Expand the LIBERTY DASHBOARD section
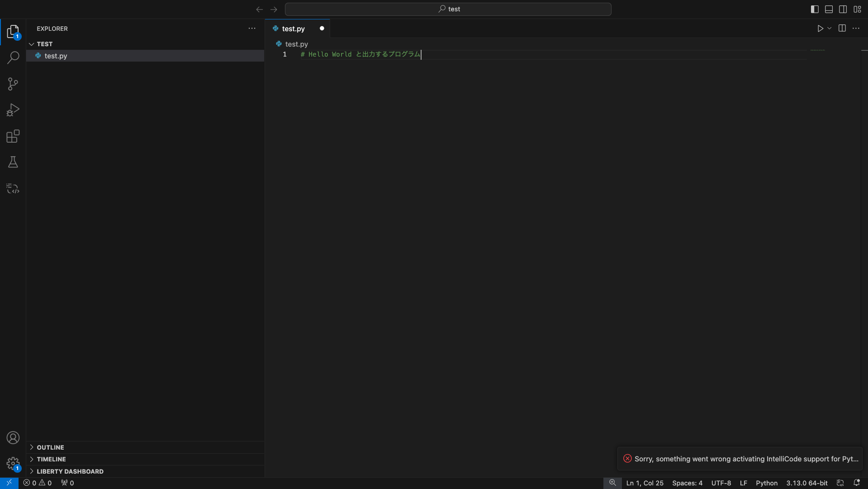Image resolution: width=868 pixels, height=489 pixels. coord(145,471)
